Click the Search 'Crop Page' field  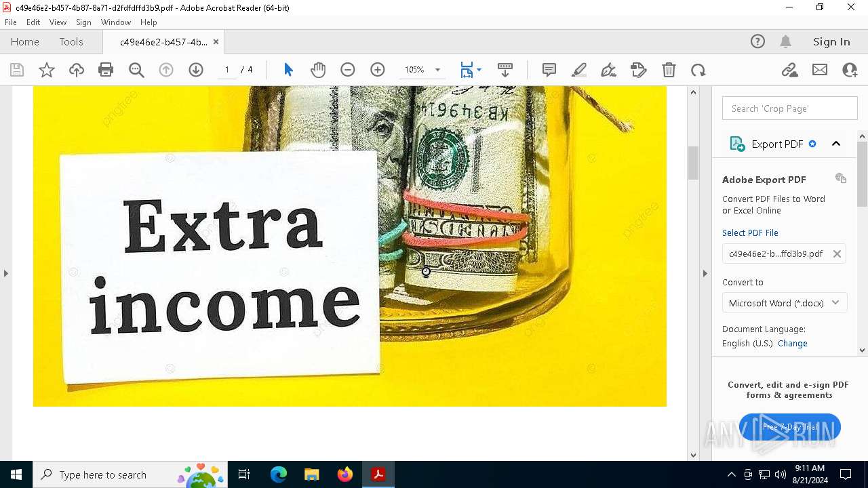tap(790, 108)
